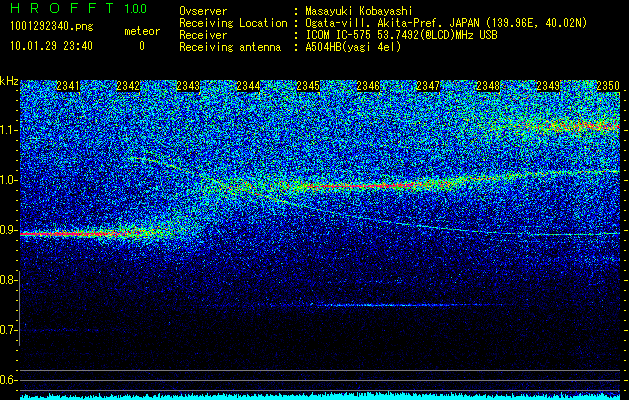Click the timestamp 10.01.29 23:40
Image resolution: width=629 pixels, height=400 pixels.
coord(51,46)
